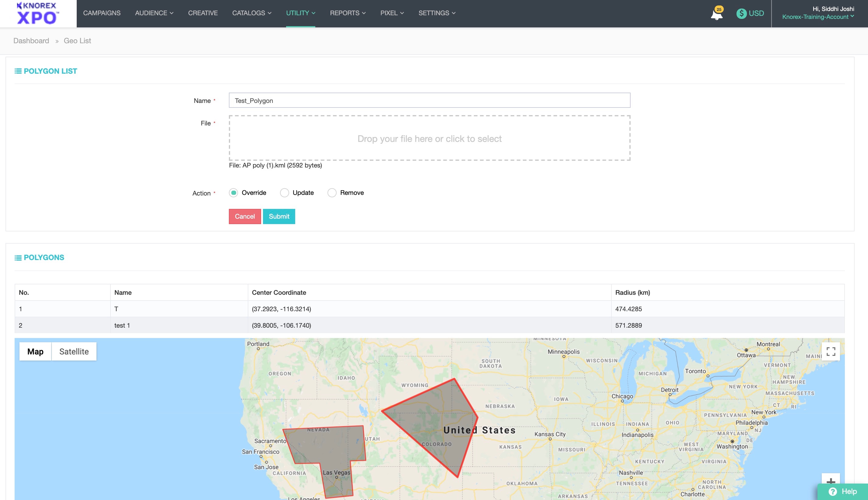868x500 pixels.
Task: Select the Override action radio
Action: [x=233, y=193]
